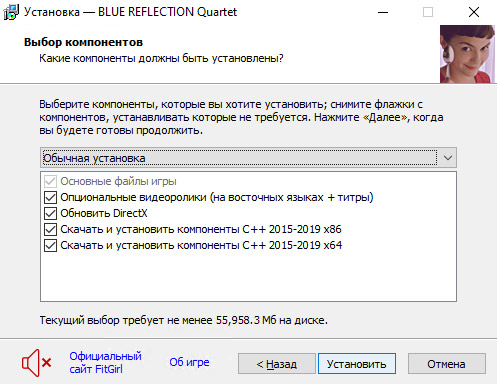Click the portrait image in the header
497x384 pixels.
[x=467, y=54]
